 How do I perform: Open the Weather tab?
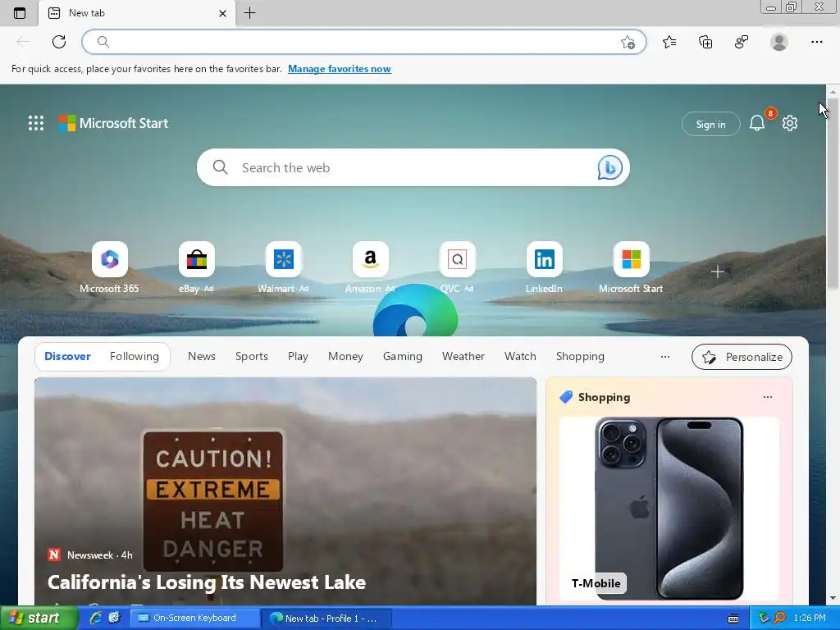(463, 356)
